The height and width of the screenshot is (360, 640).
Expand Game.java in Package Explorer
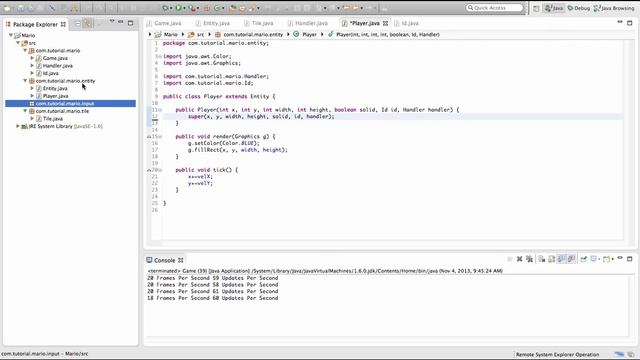click(32, 58)
